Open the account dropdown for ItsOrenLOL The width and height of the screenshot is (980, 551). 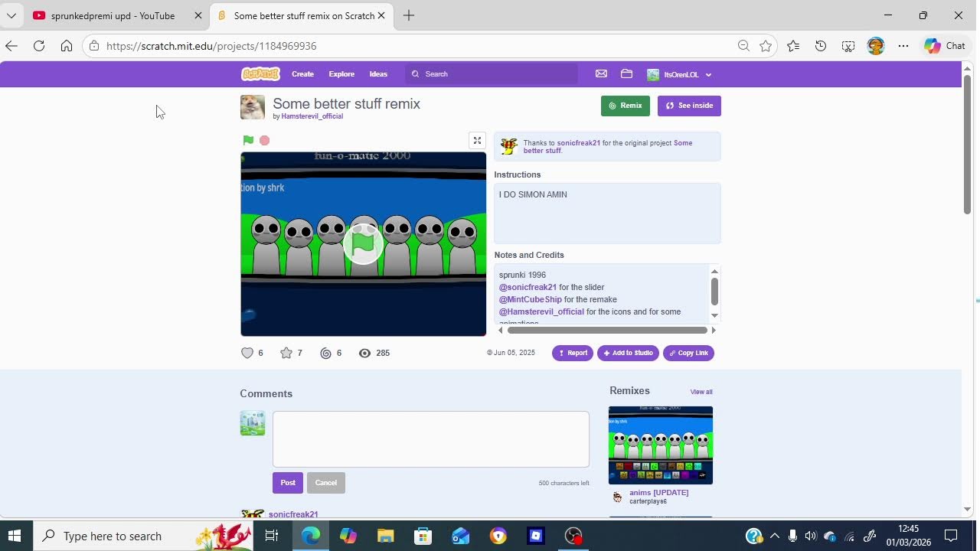tap(680, 74)
